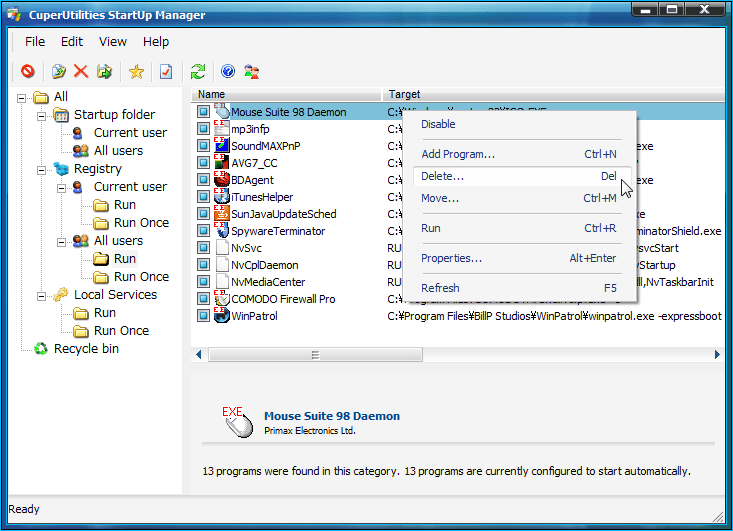The width and height of the screenshot is (733, 531).
Task: Click the Name column header
Action: (x=286, y=94)
